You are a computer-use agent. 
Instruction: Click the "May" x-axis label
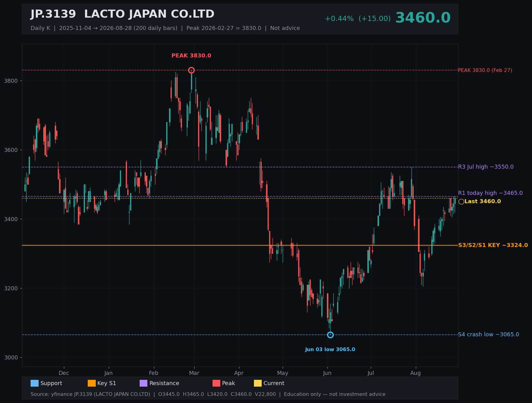[283, 373]
